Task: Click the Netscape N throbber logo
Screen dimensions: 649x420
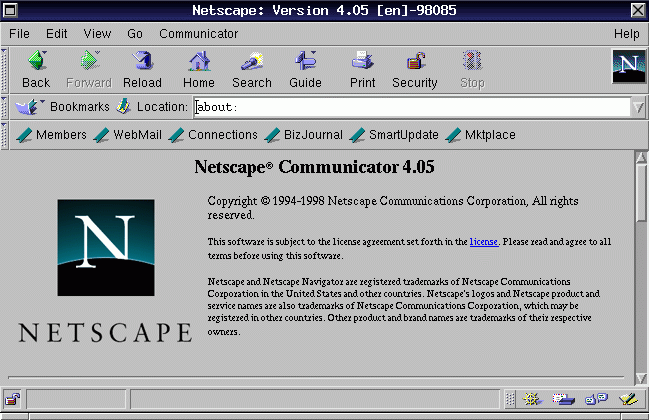Action: coord(628,66)
